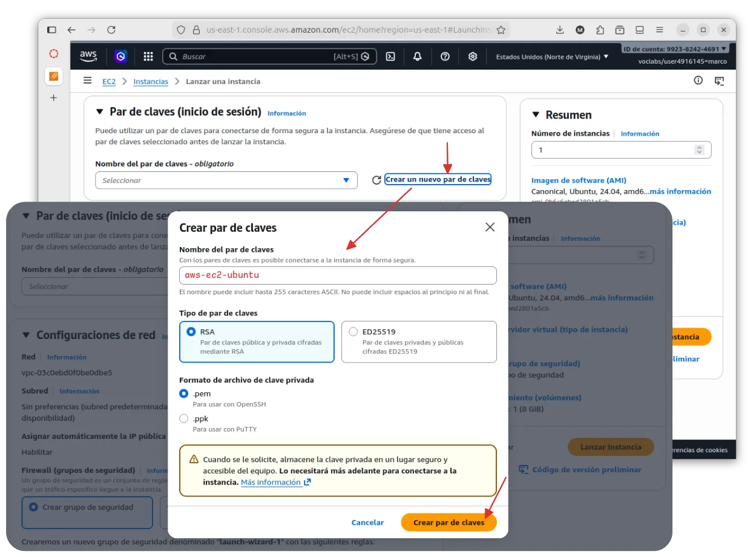756x557 pixels.
Task: Refresh the key pair list icon
Action: pos(376,180)
